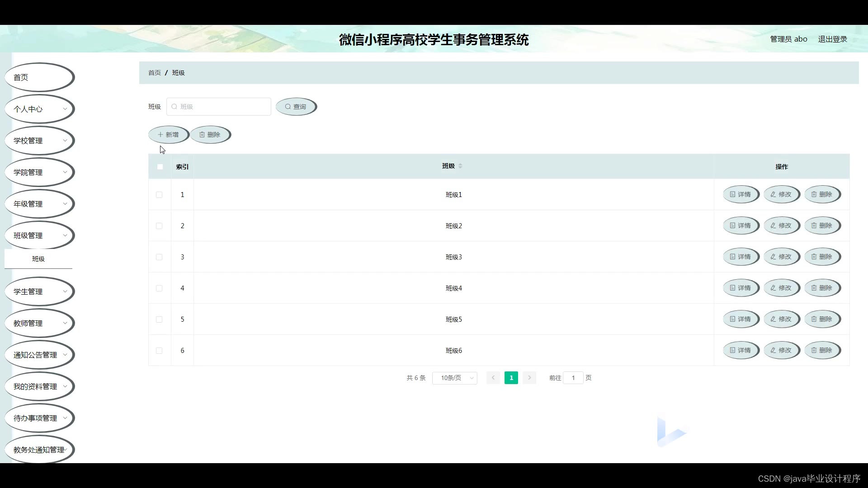Check the row checkbox for 班级4
The width and height of the screenshot is (868, 488).
[159, 288]
